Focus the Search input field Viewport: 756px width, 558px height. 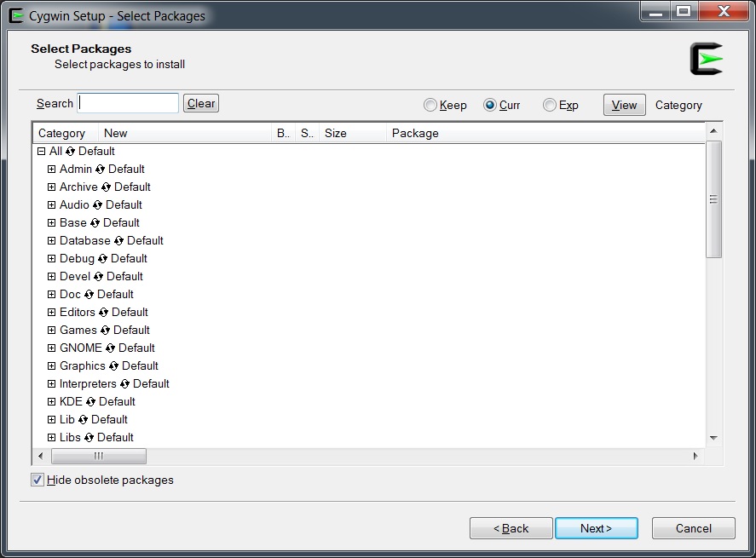pyautogui.click(x=128, y=103)
